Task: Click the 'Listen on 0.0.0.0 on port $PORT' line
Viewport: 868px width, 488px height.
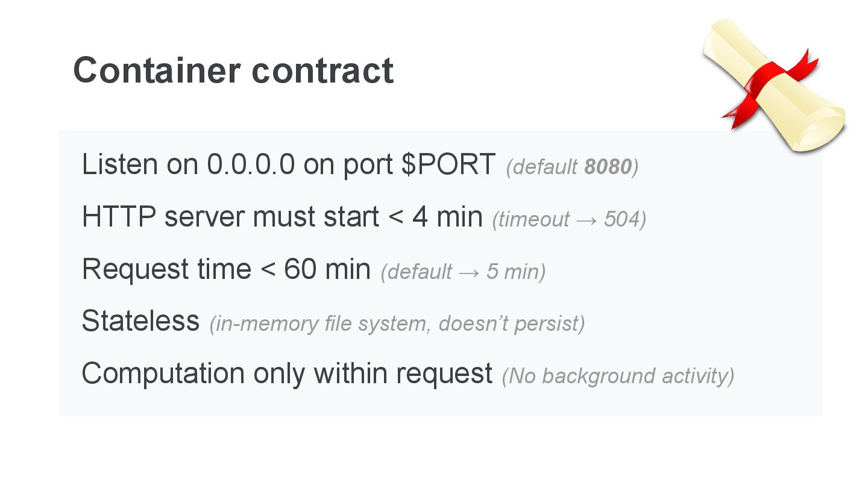Action: point(288,164)
